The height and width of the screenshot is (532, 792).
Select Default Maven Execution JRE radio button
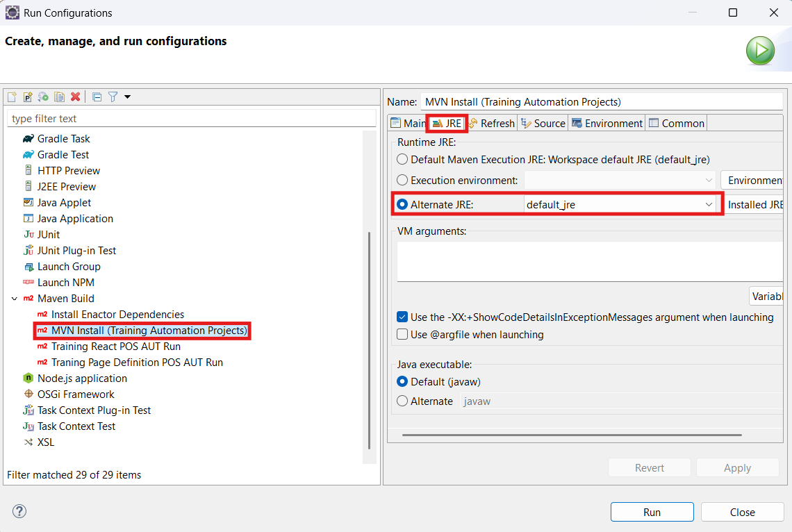point(402,160)
